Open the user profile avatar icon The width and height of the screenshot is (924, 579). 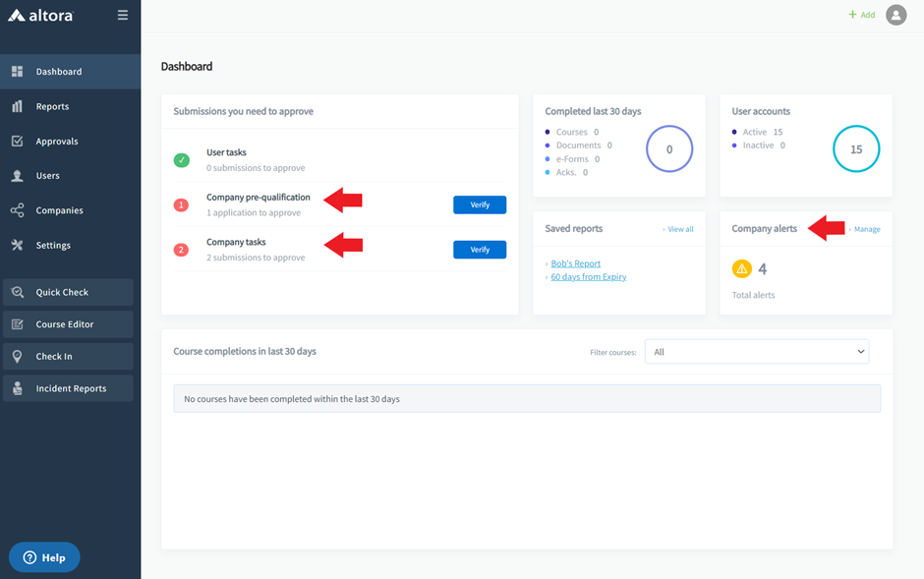895,15
